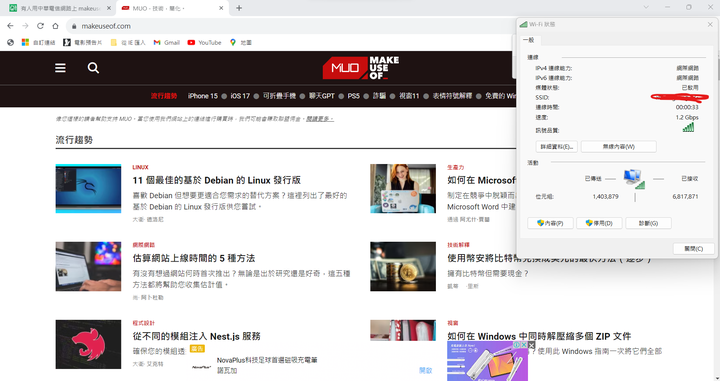Click the MUO Make Use Of logo
720x381 pixels.
tap(361, 68)
